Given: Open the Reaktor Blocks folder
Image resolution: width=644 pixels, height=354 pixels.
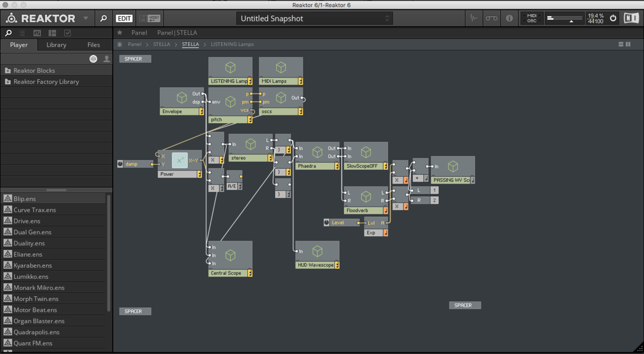Looking at the screenshot, I should click(x=56, y=70).
